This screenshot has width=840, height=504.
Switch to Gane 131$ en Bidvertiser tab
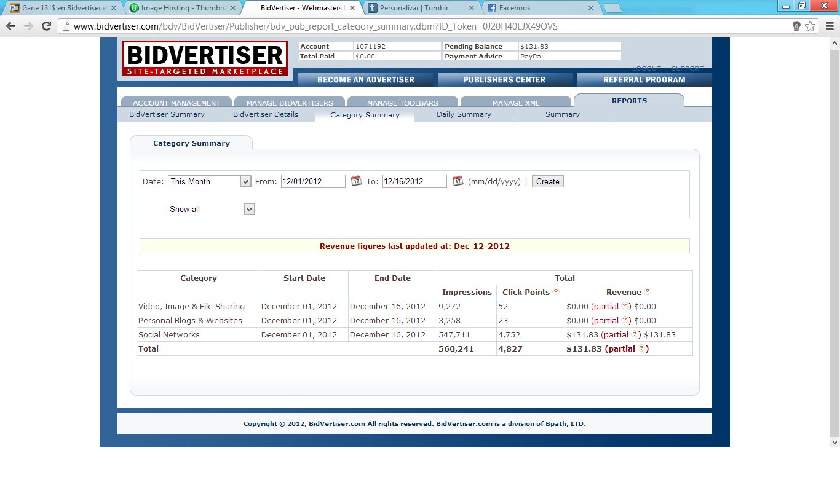coord(64,8)
